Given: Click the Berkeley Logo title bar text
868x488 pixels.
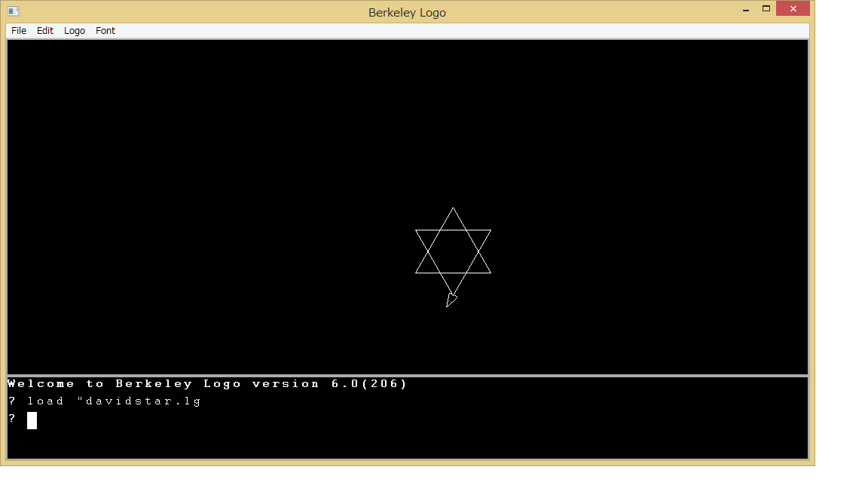Looking at the screenshot, I should pyautogui.click(x=407, y=12).
